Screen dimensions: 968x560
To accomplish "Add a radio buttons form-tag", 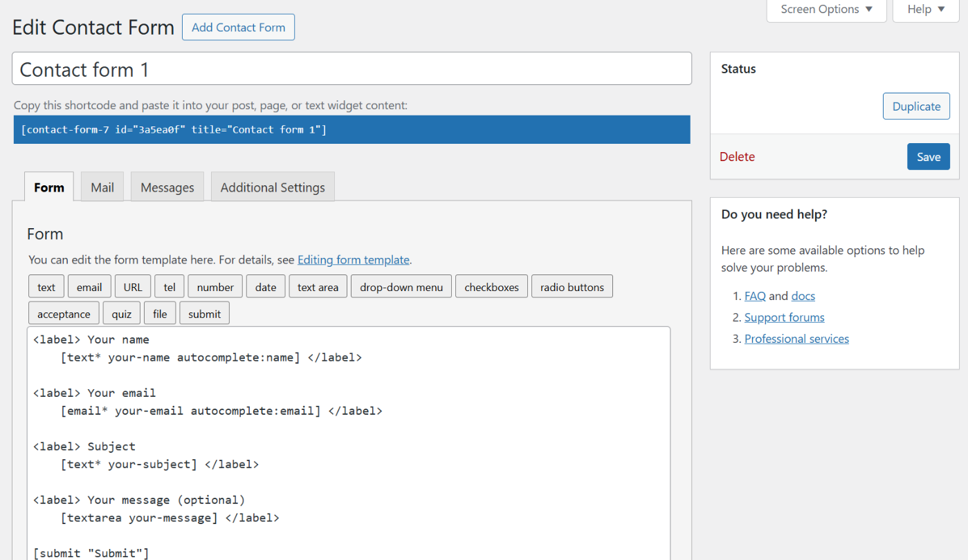I will 572,286.
